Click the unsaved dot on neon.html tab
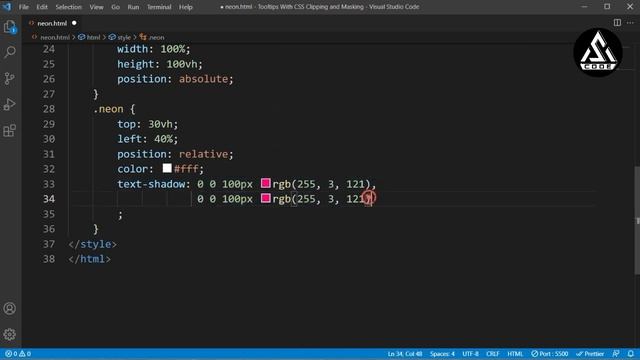The width and height of the screenshot is (640, 360). (x=74, y=23)
